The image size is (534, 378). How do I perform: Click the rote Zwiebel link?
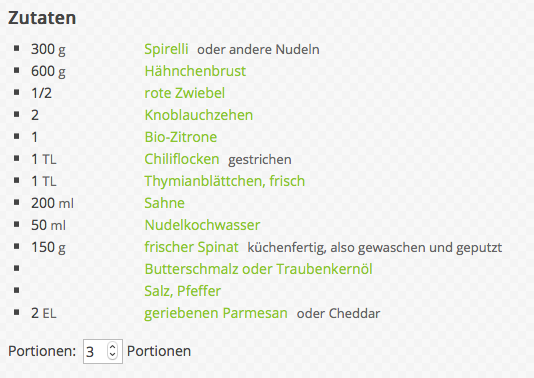point(185,93)
